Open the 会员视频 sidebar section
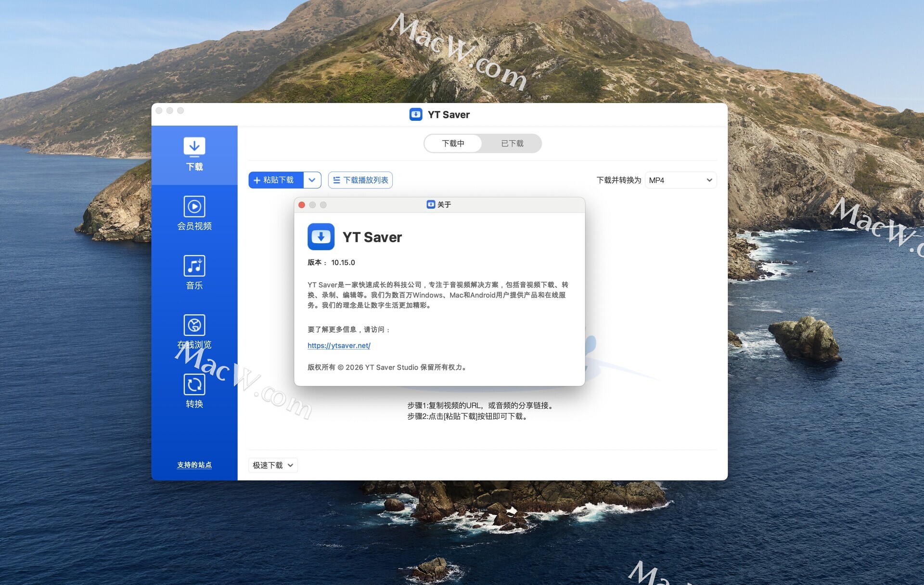This screenshot has width=924, height=585. click(194, 213)
